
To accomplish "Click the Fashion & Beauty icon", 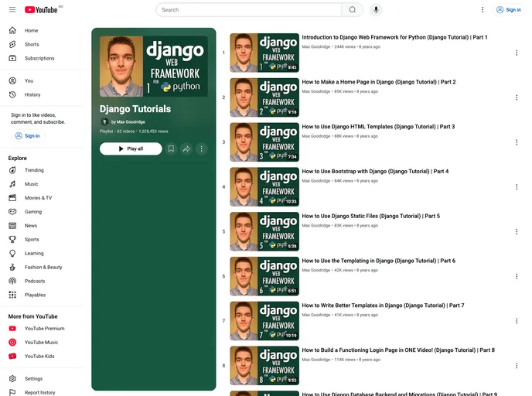I will tap(12, 268).
